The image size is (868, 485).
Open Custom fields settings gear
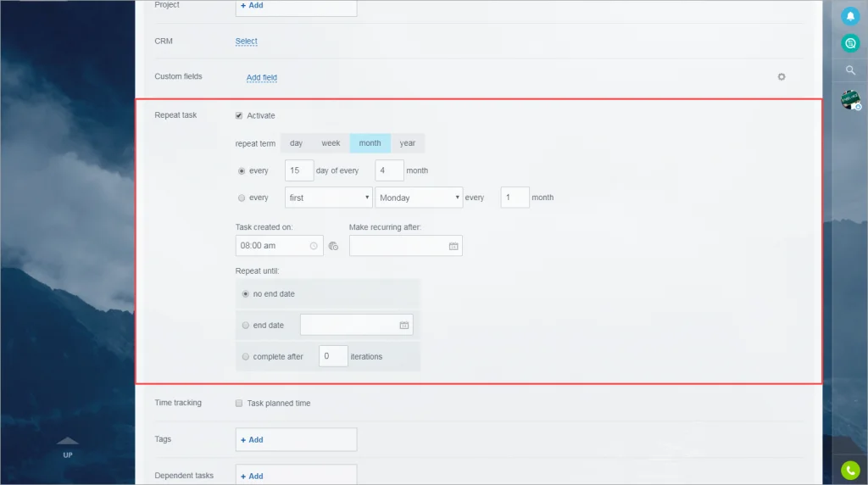[x=782, y=77]
